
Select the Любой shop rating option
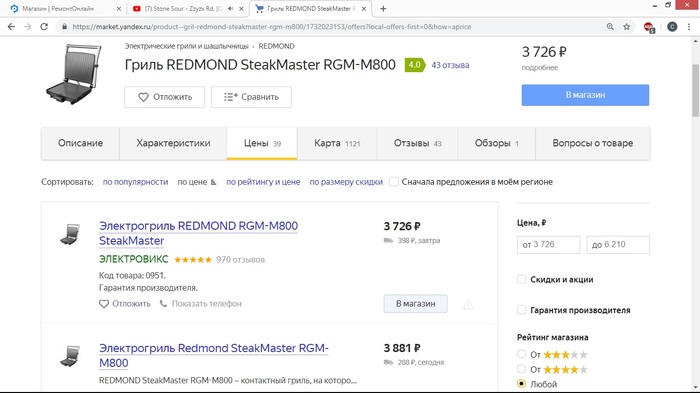521,384
